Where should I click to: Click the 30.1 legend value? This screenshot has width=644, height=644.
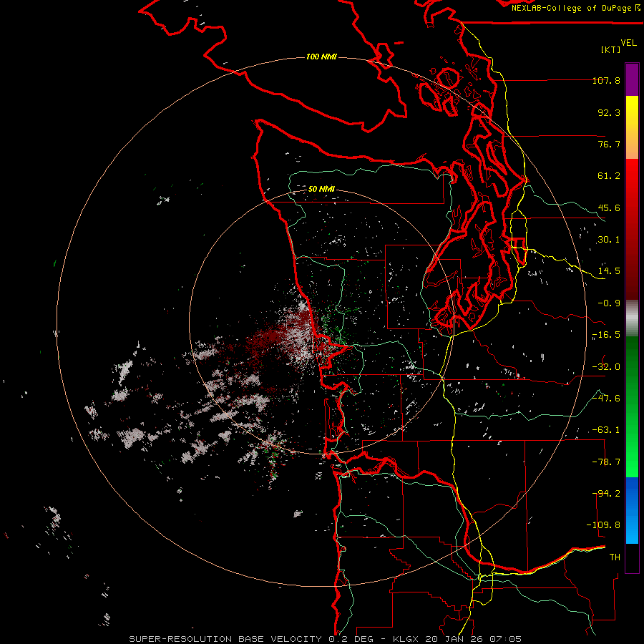tap(609, 240)
